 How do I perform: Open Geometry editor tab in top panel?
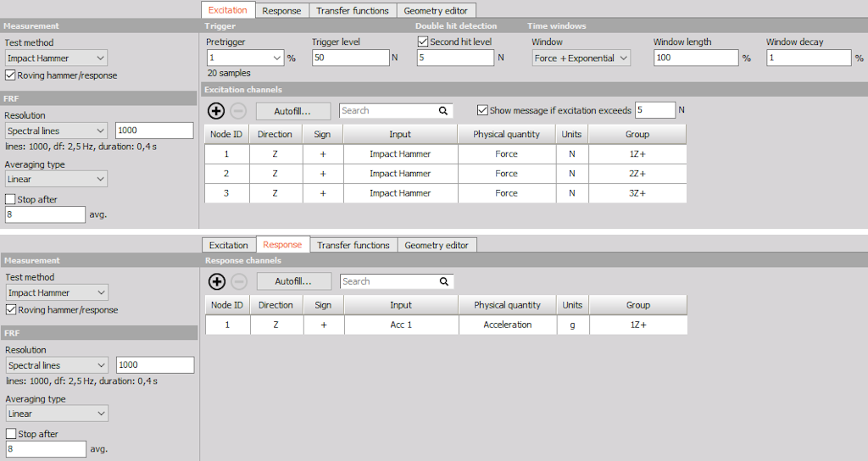tap(436, 10)
